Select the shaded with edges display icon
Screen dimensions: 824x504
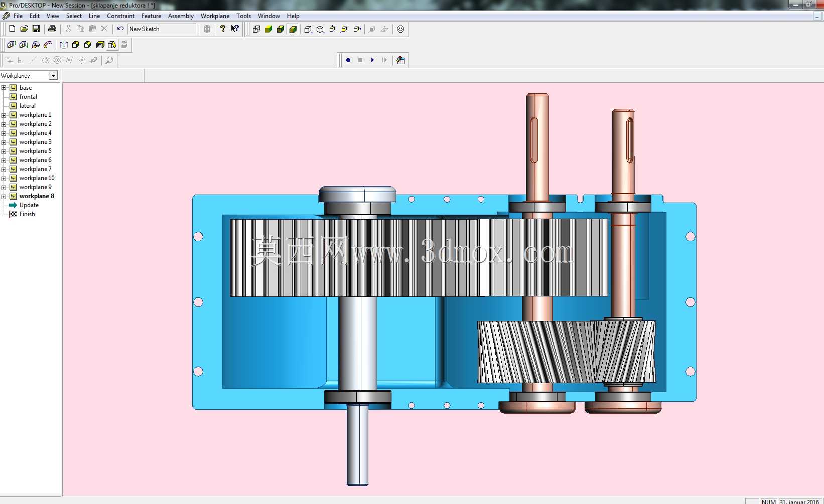(293, 29)
